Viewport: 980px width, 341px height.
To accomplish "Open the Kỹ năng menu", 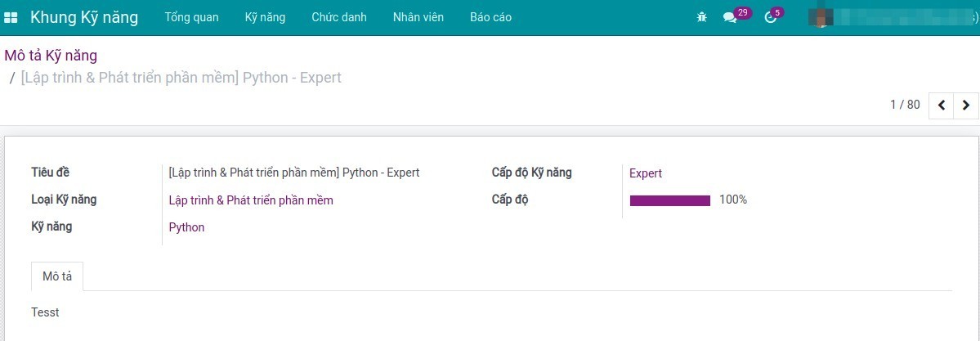I will click(x=265, y=17).
